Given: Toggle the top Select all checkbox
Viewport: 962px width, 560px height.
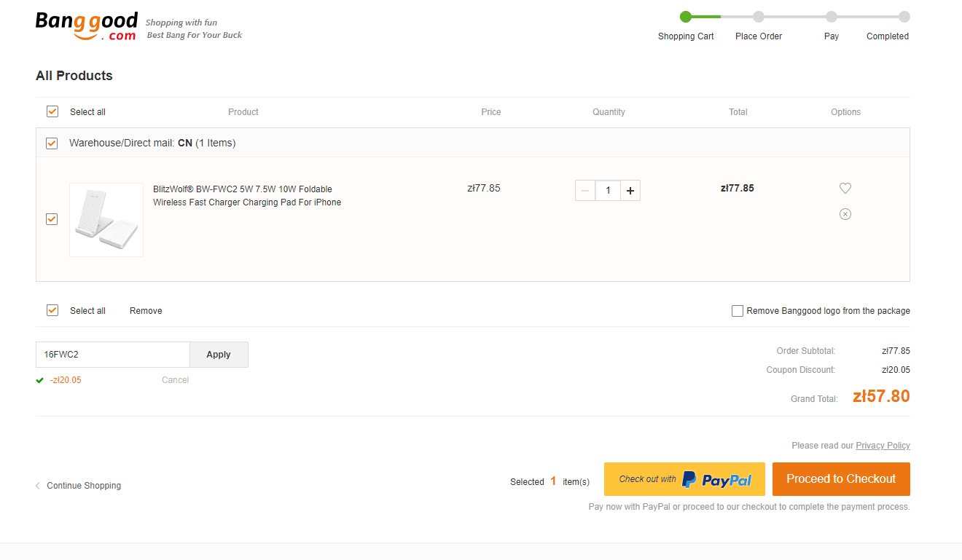Looking at the screenshot, I should coord(52,111).
